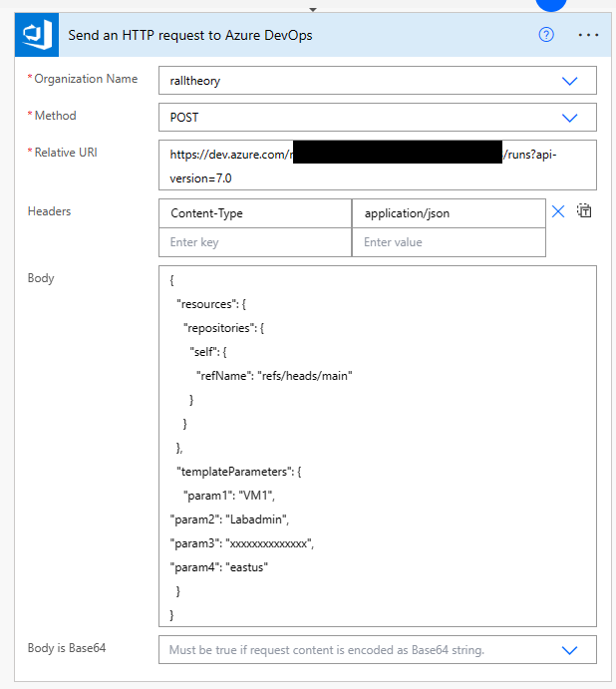Click the "param4": "eastus" line

click(x=219, y=567)
